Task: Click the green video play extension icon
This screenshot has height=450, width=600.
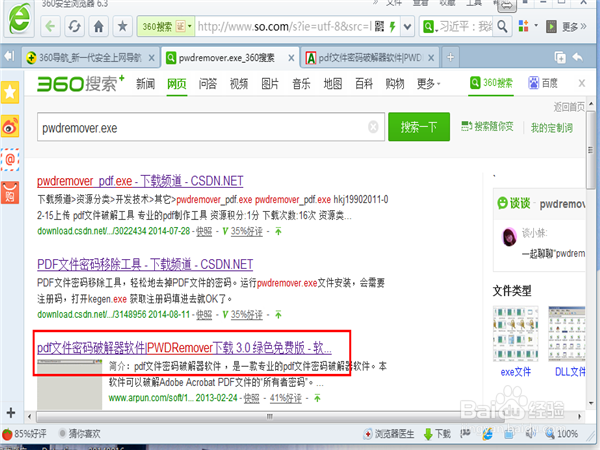Action: [x=551, y=26]
